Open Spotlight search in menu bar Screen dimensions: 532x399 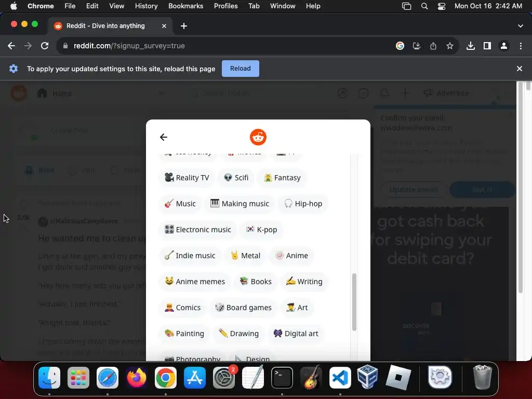(x=424, y=6)
